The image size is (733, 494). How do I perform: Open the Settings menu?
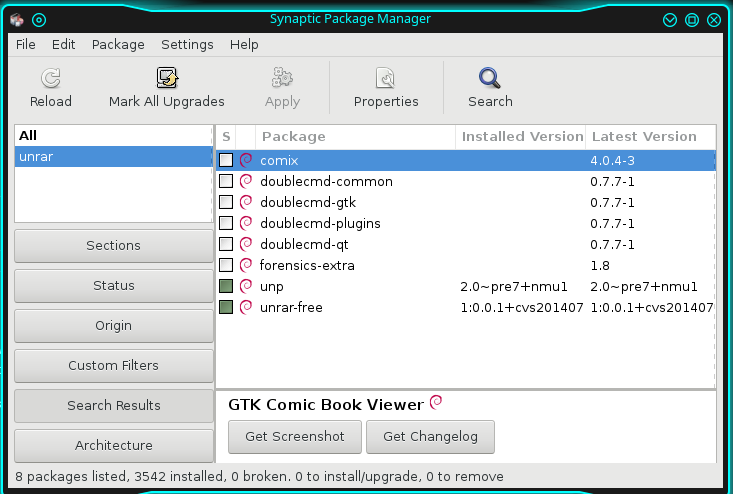coord(187,45)
